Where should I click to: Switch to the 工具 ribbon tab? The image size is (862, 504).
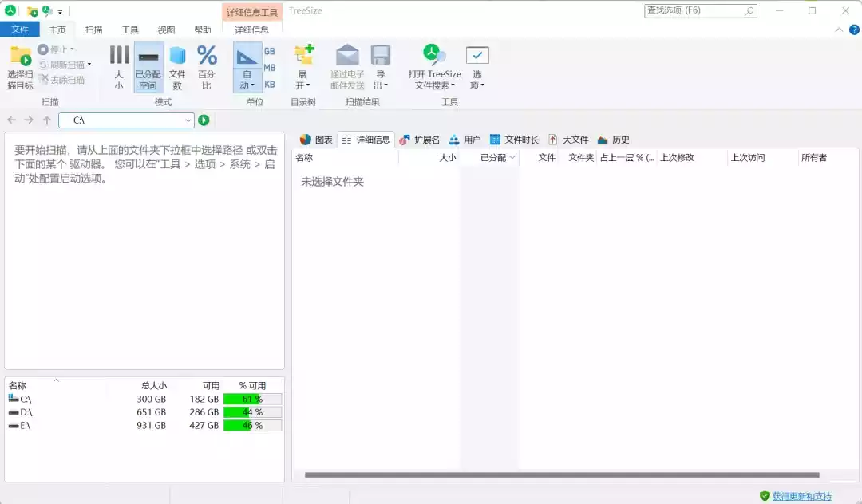(x=130, y=30)
